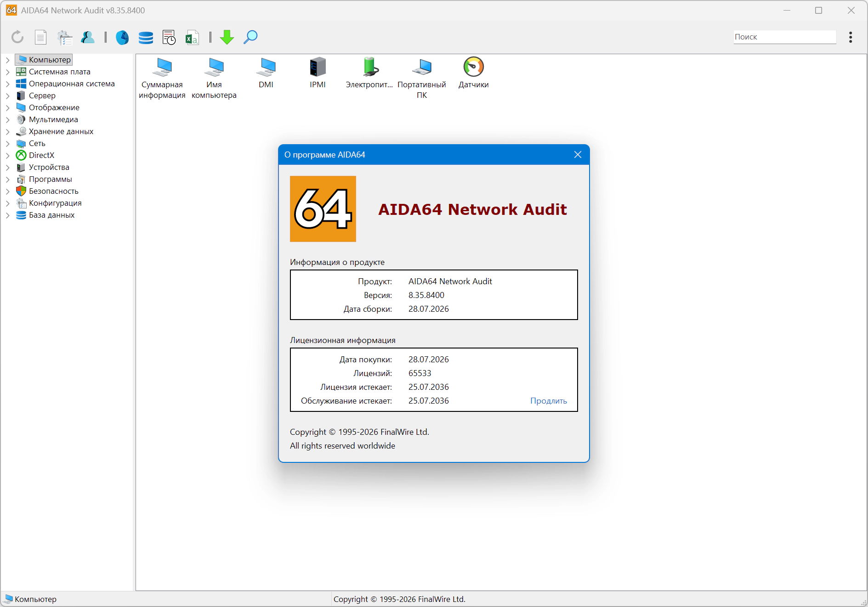Click the Лицензия истекает date value
Viewport: 868px width, 607px height.
[x=429, y=387]
